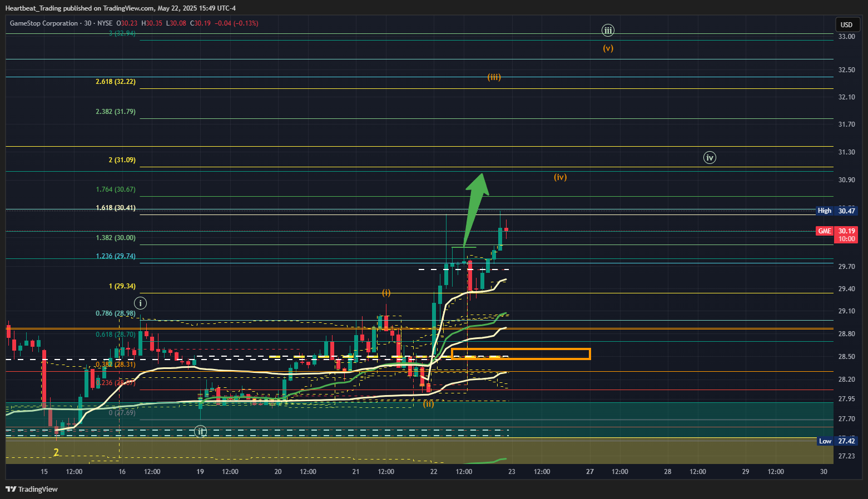The width and height of the screenshot is (868, 499).
Task: Click the orange (iv) wave label
Action: [561, 177]
